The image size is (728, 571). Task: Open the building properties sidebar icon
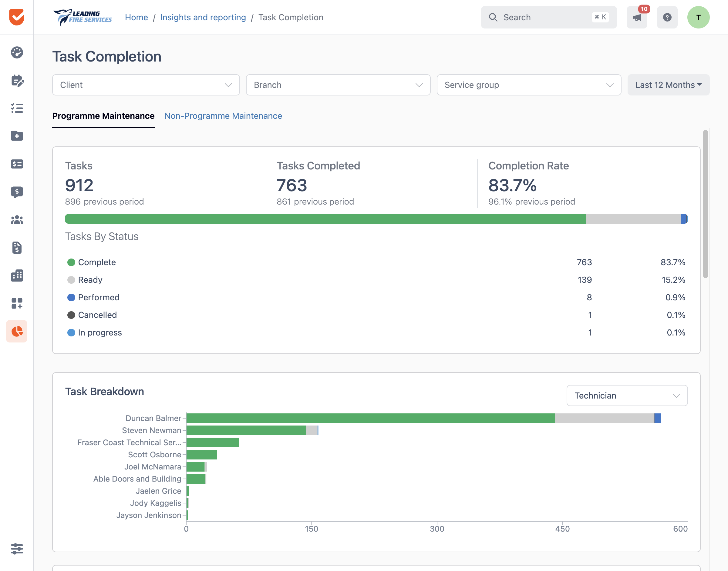[17, 275]
